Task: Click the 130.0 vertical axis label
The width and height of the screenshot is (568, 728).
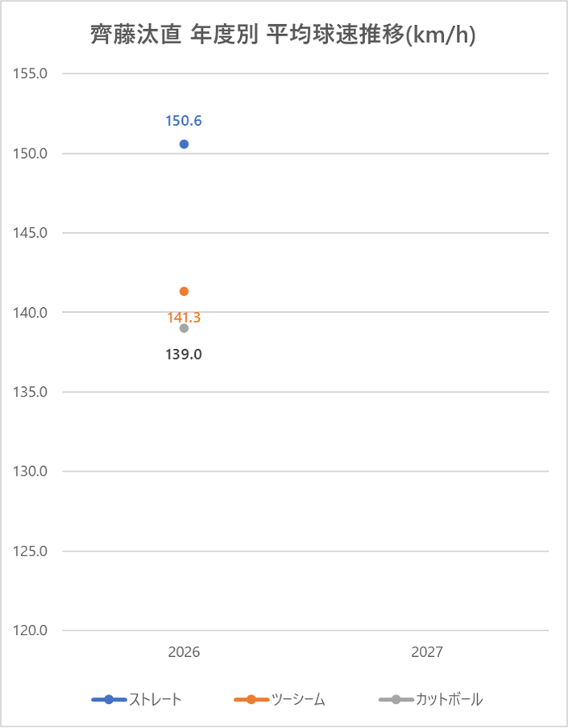Action: tap(32, 472)
